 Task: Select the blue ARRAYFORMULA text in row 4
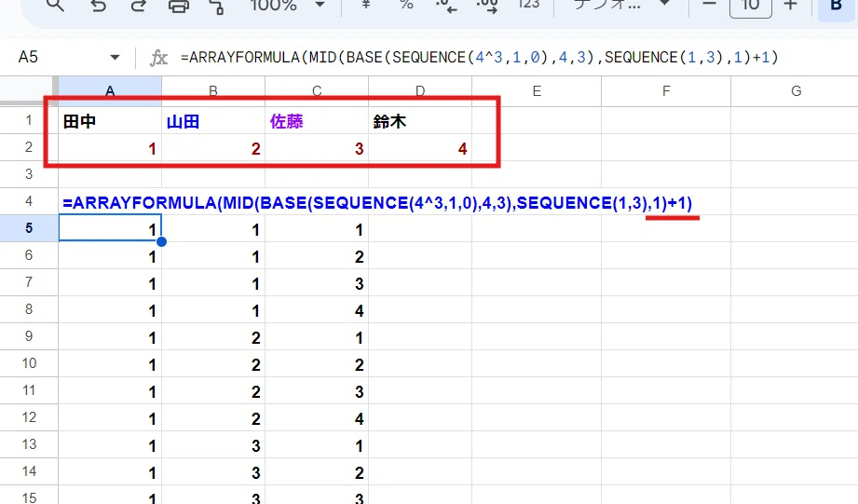[x=377, y=203]
